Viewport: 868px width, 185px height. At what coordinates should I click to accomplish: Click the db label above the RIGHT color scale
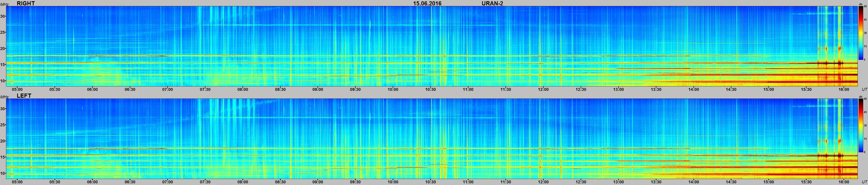tap(861, 4)
